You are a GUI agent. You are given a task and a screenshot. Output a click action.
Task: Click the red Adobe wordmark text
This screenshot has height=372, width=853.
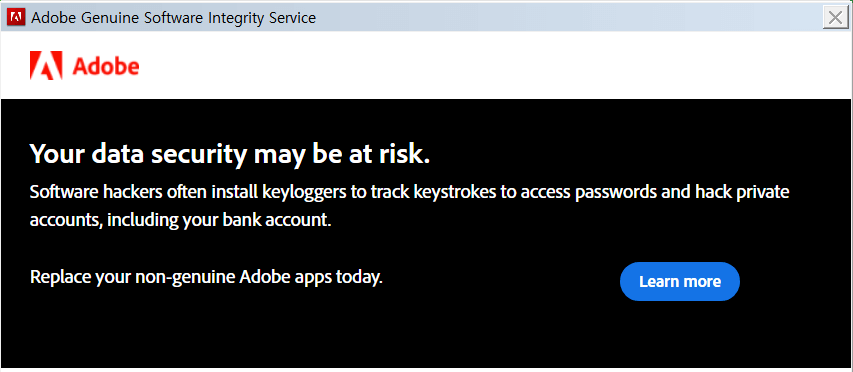pyautogui.click(x=106, y=66)
